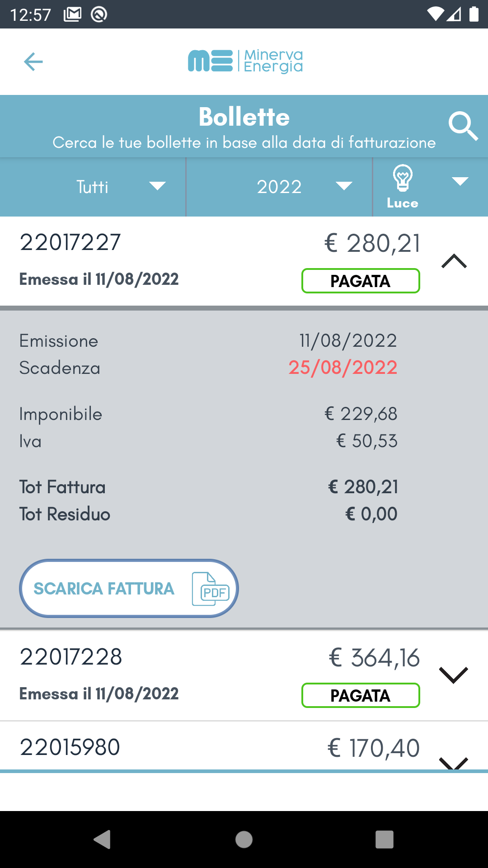Open the Luce supply type dropdown arrow

460,182
